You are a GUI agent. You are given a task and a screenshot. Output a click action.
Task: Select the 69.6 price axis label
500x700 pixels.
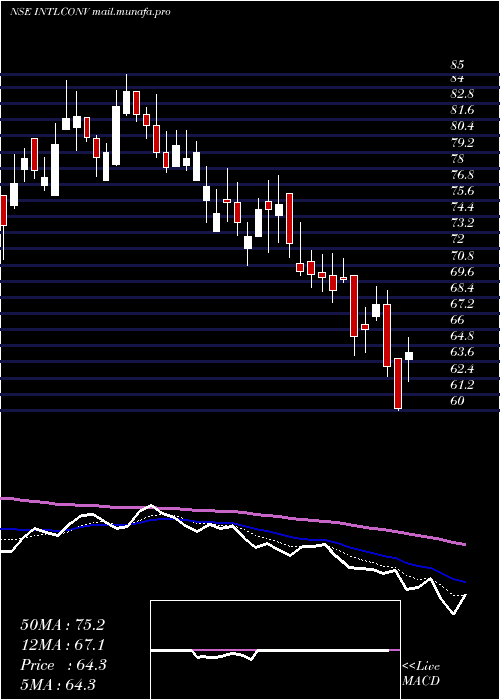[462, 271]
